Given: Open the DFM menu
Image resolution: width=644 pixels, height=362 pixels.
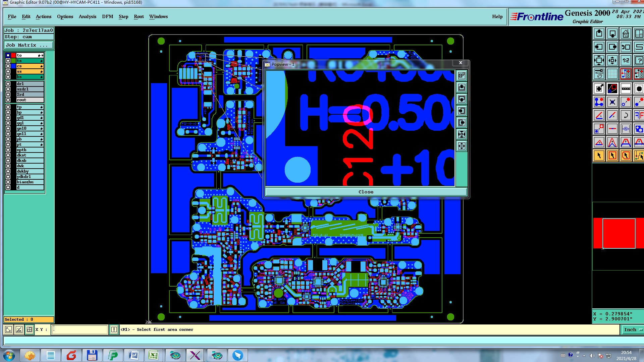Looking at the screenshot, I should [107, 17].
